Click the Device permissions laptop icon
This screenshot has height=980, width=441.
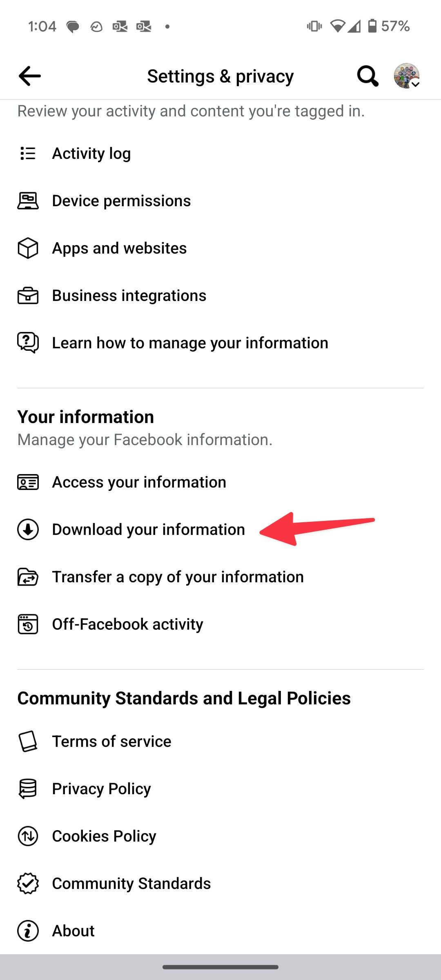point(27,201)
